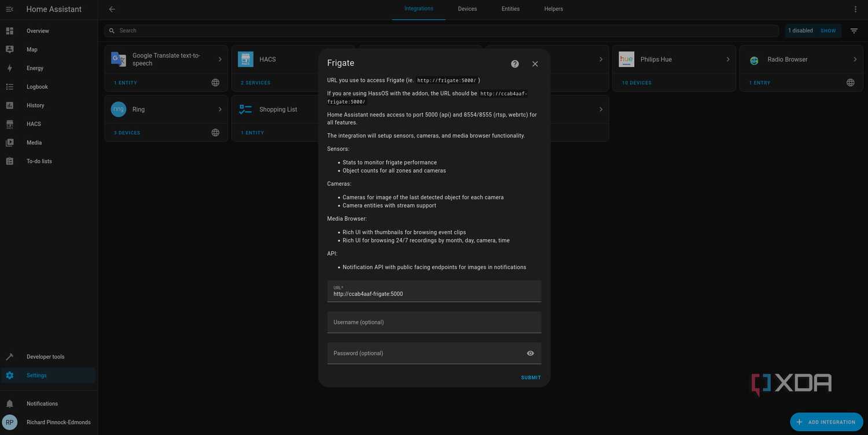Open Shopping List 1 ENTITY link
Viewport: 868px width, 435px height.
coord(252,133)
